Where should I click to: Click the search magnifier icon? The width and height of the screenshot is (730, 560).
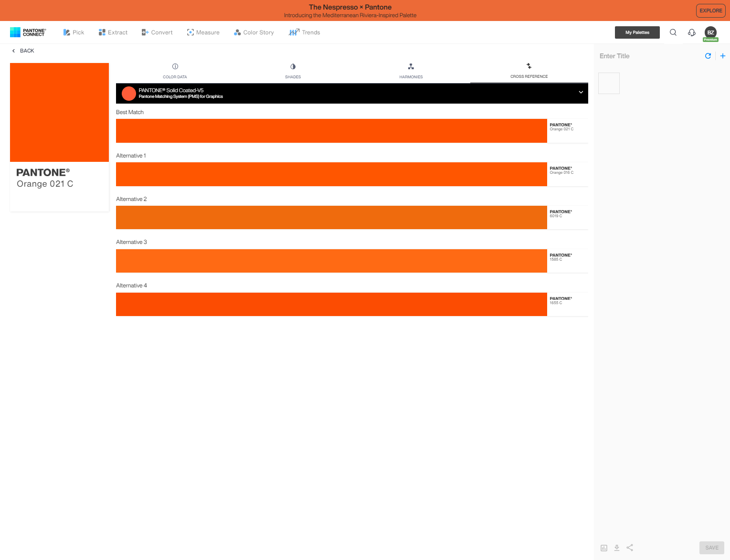[673, 32]
